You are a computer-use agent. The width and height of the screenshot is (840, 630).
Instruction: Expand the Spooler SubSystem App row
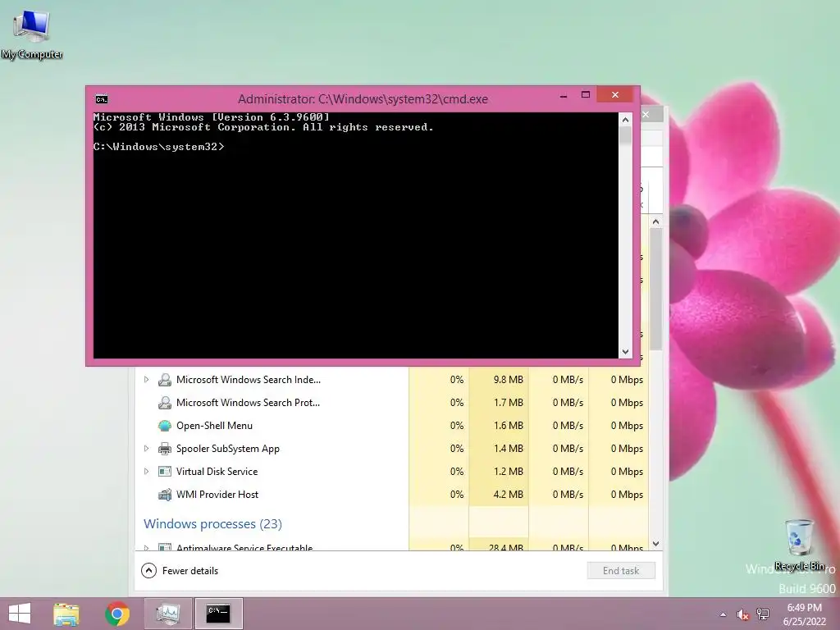pyautogui.click(x=146, y=449)
